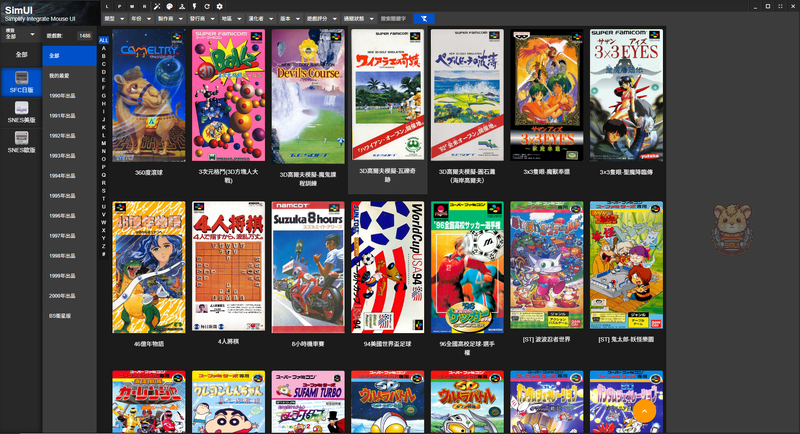The height and width of the screenshot is (434, 800).
Task: Click the orange scroll-to-top arrow button
Action: [x=644, y=411]
